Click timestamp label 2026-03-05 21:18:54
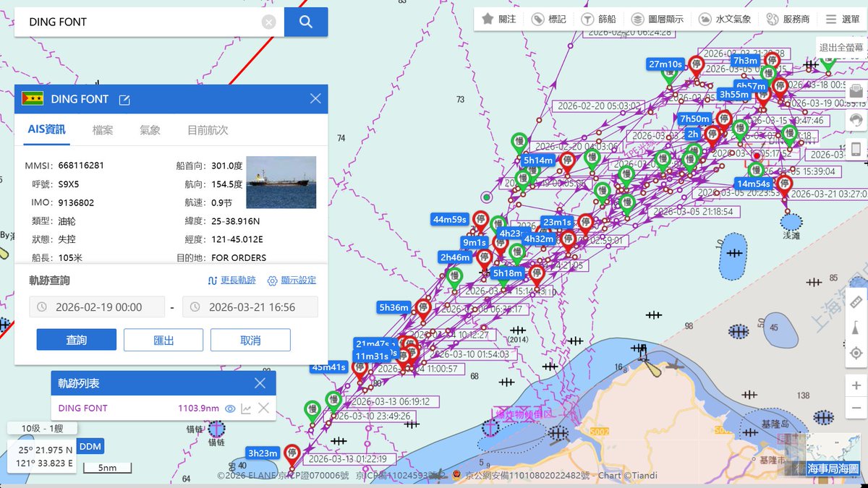This screenshot has width=868, height=488. (695, 212)
